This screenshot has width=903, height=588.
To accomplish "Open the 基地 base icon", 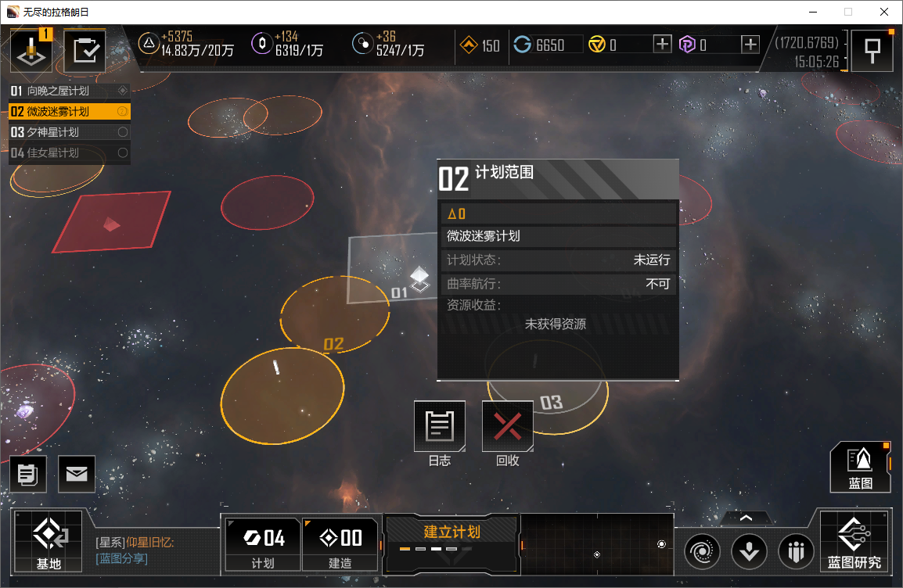I will [49, 541].
